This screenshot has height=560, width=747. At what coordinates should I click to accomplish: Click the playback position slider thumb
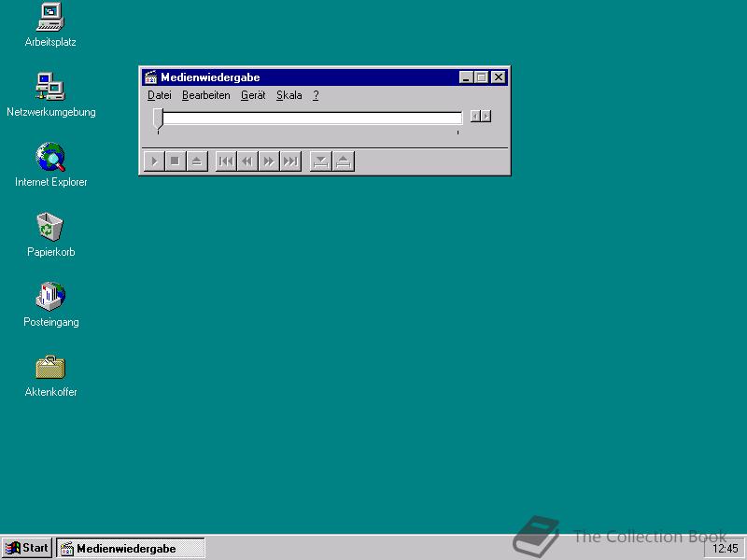point(158,119)
